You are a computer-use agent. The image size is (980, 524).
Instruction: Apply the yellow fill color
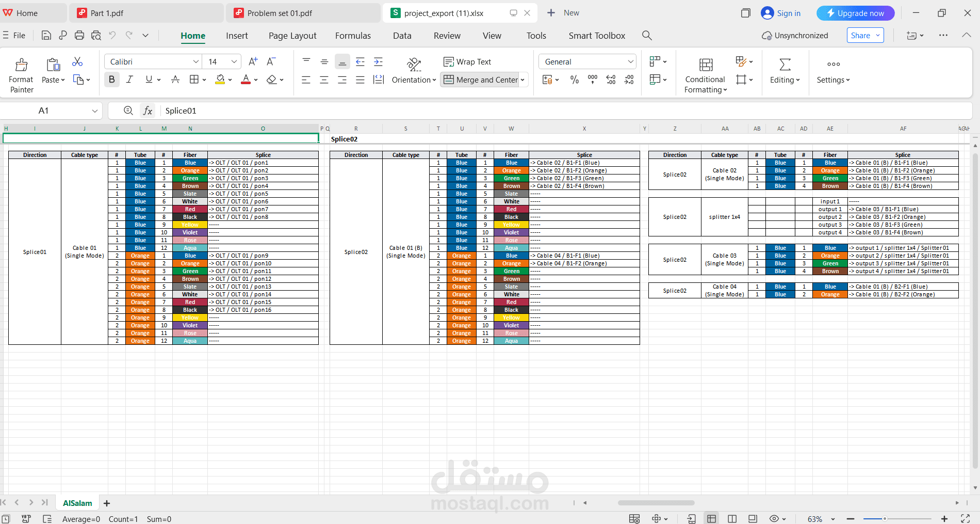[x=220, y=80]
